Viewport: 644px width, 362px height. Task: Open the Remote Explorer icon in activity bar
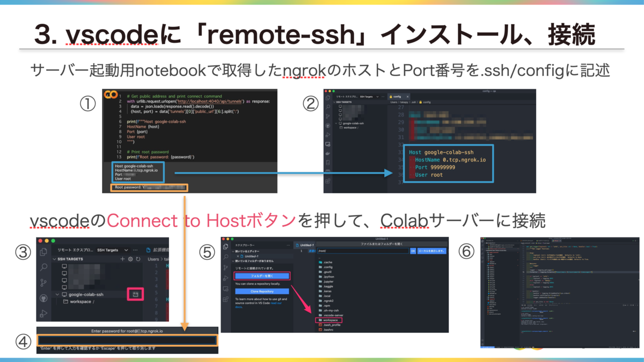coord(327,144)
